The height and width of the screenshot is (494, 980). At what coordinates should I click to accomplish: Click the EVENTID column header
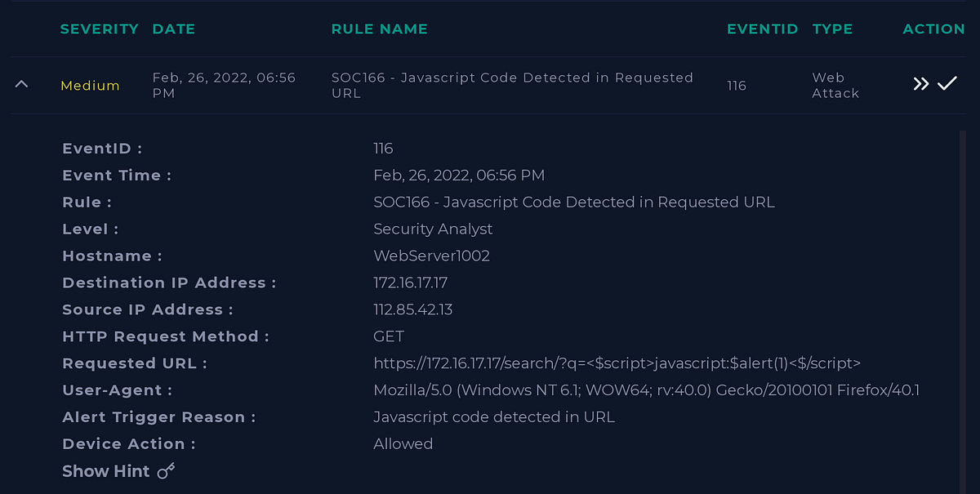tap(762, 29)
